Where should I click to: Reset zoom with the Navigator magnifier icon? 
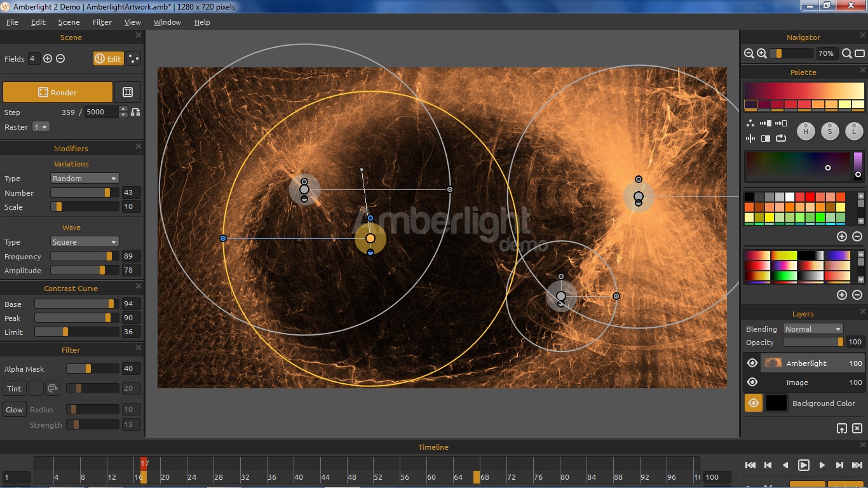tap(847, 54)
